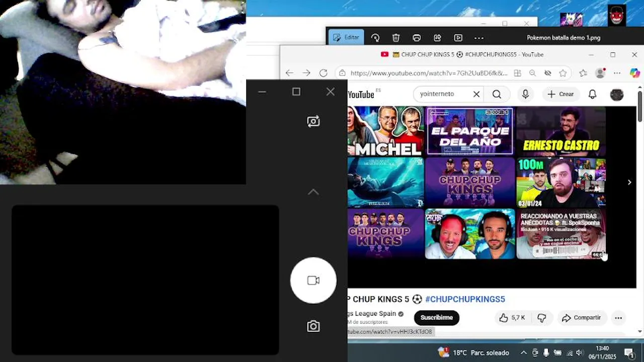Open the MICHEL video thumbnail

pos(386,131)
